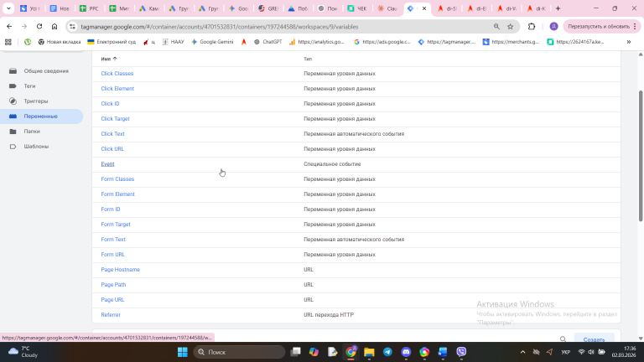This screenshot has height=362, width=644.
Task: Open the Event variable
Action: 107,164
